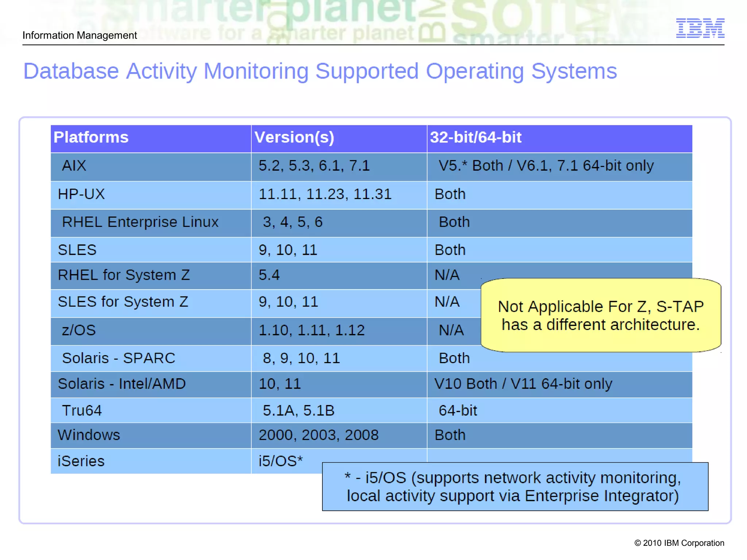Click versions '8, 9, 10, 11'
Screen dimensions: 747x560
(301, 358)
